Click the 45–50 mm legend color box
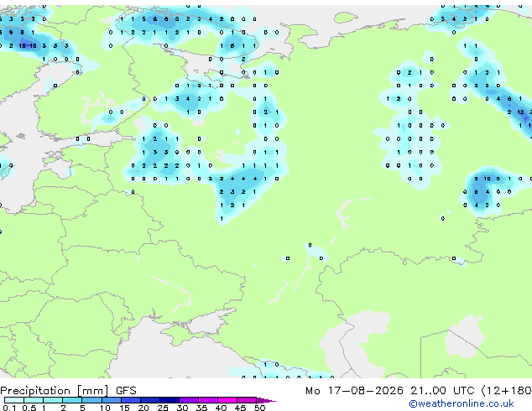The image size is (532, 411). tap(247, 400)
